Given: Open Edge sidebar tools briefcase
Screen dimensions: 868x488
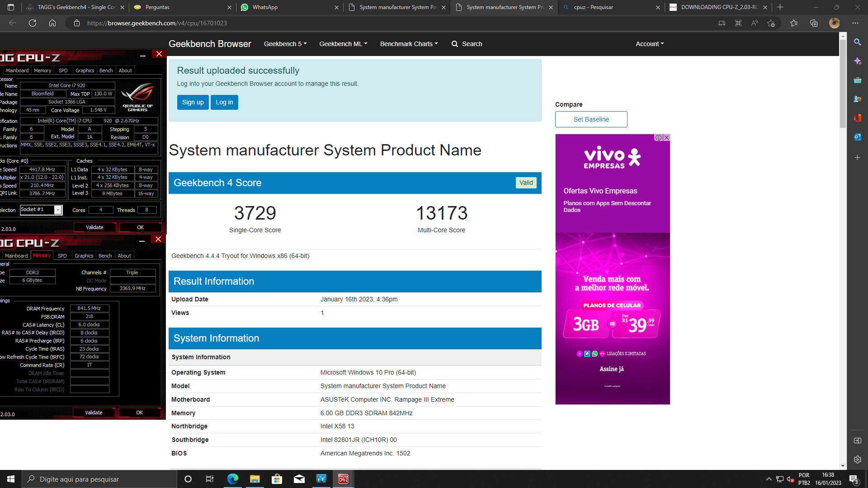Looking at the screenshot, I should (858, 80).
